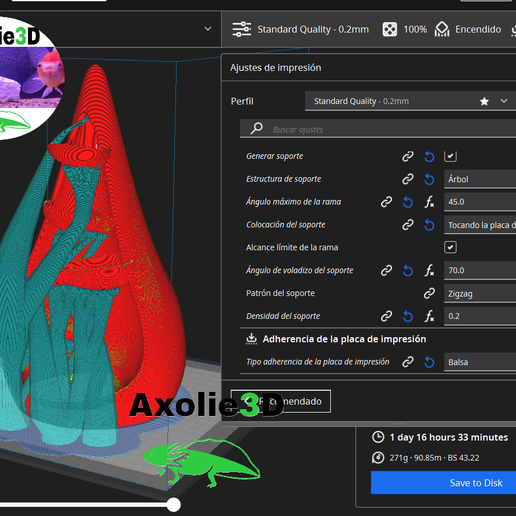Click the 100% infill value in top bar
Image resolution: width=516 pixels, height=516 pixels.
click(x=415, y=29)
